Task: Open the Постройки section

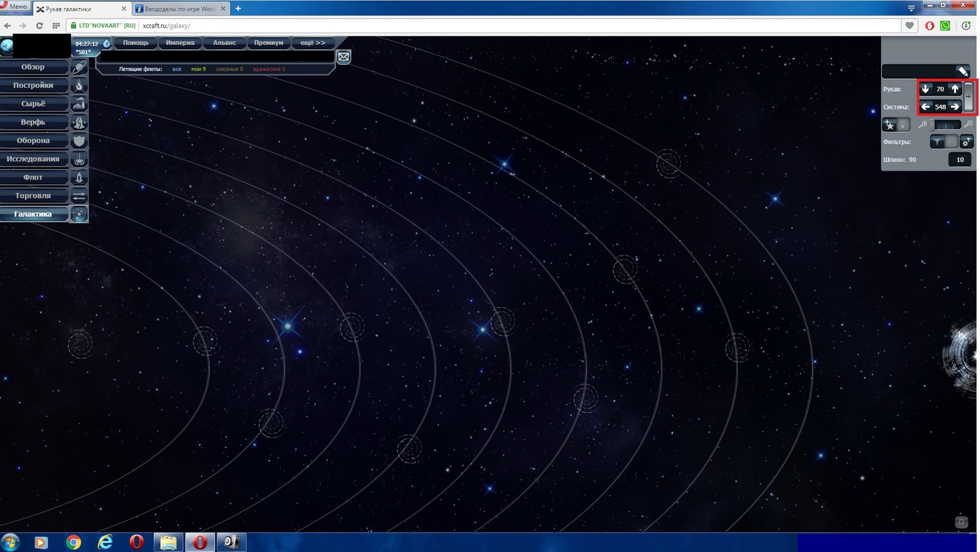Action: [x=33, y=86]
